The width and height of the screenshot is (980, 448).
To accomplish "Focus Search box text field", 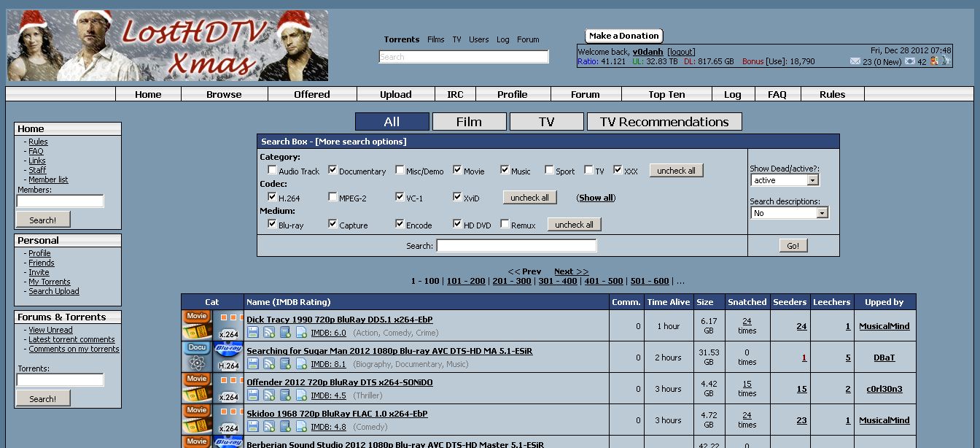I will click(x=516, y=246).
